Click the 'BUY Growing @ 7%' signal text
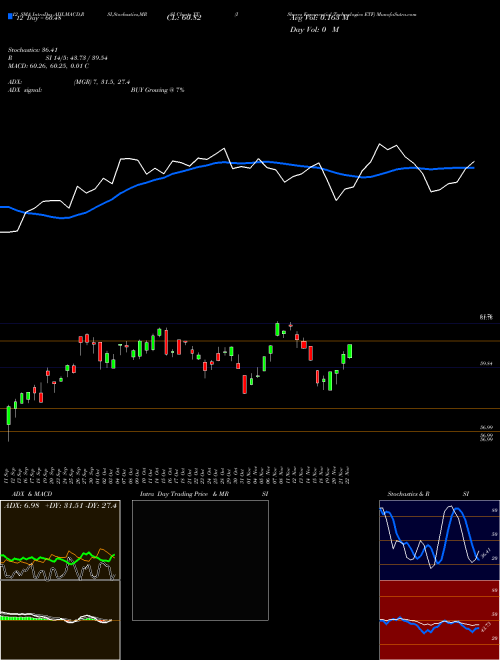The height and width of the screenshot is (660, 500). (157, 90)
